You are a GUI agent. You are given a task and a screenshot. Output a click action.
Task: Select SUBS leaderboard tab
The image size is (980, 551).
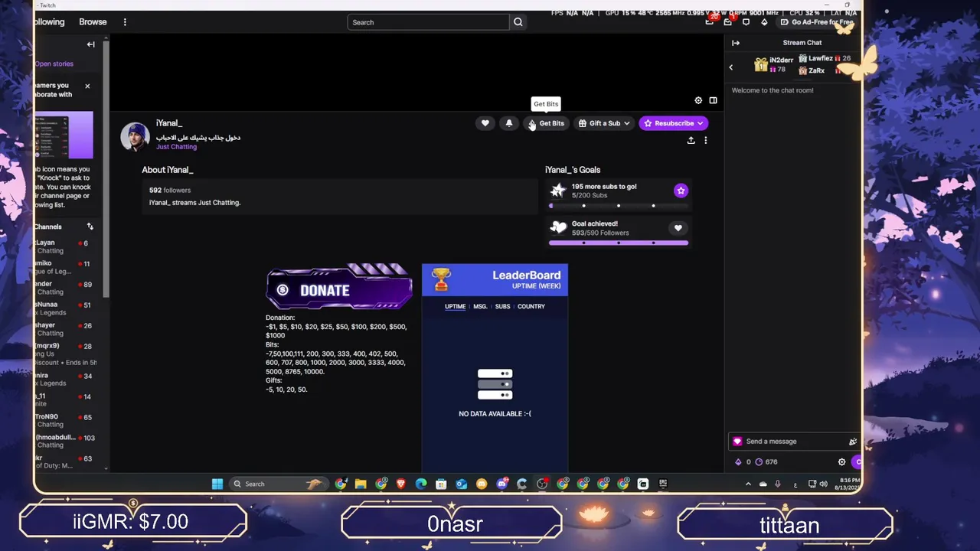tap(502, 306)
